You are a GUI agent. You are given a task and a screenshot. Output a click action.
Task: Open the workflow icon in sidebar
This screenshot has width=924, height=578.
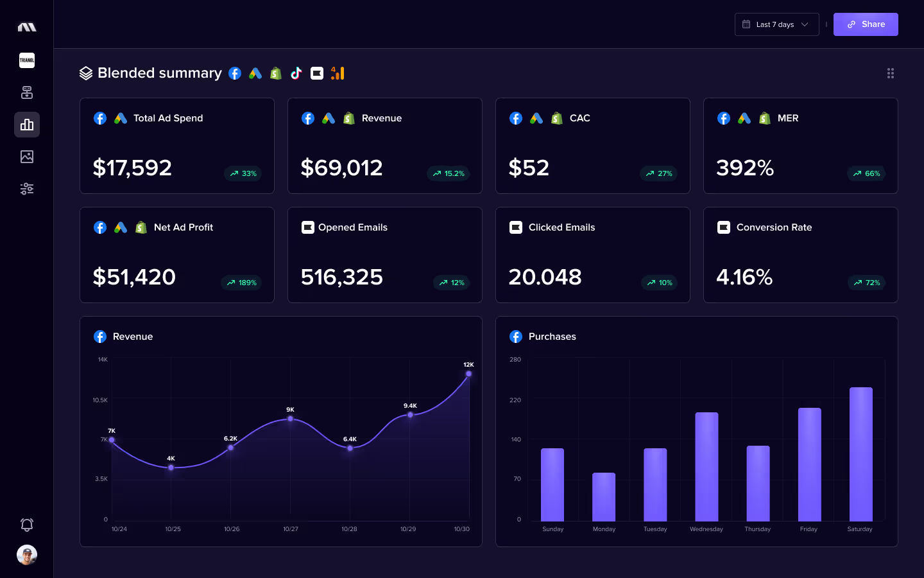tap(27, 92)
